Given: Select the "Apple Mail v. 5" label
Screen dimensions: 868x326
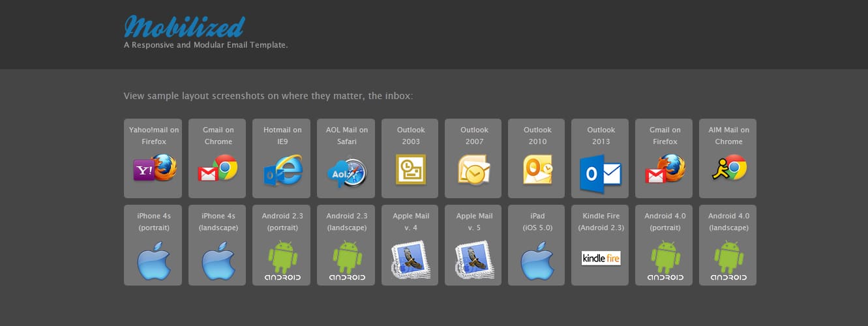Looking at the screenshot, I should 474,222.
